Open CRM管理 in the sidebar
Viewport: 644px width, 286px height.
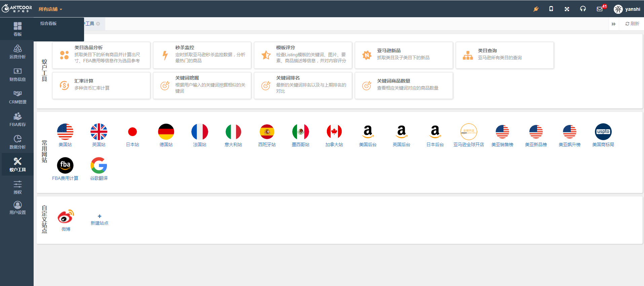tap(17, 97)
